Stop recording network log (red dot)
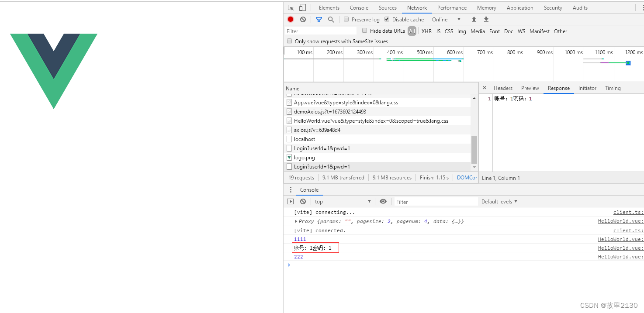Viewport: 644px width, 313px height. point(291,19)
